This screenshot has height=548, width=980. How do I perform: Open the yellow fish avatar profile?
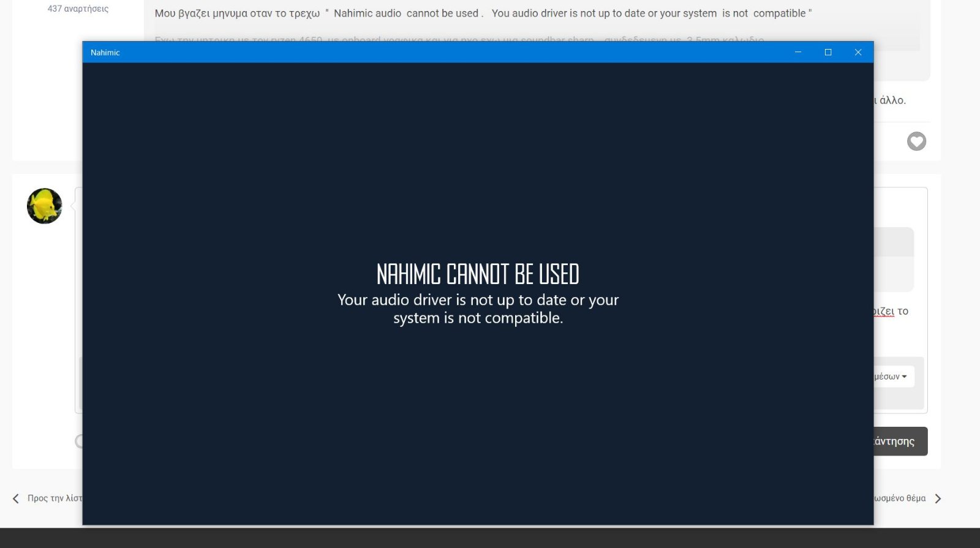click(45, 206)
